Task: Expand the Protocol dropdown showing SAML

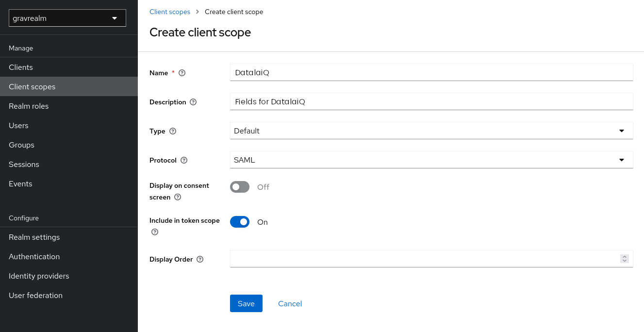Action: [x=431, y=160]
